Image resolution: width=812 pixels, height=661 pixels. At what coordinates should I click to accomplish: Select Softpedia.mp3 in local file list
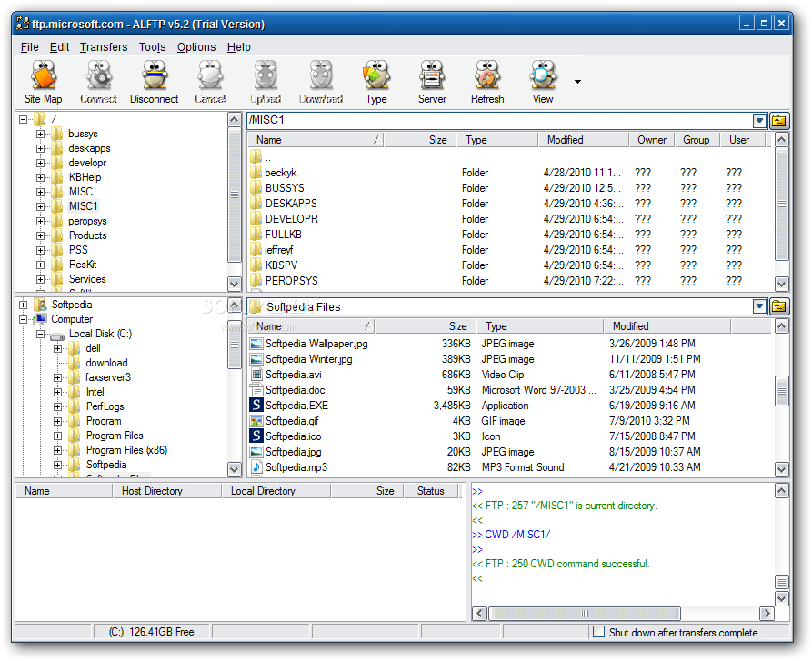point(296,467)
